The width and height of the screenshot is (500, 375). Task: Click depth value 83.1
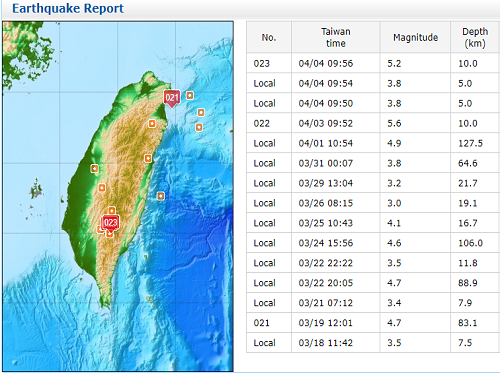(x=468, y=323)
